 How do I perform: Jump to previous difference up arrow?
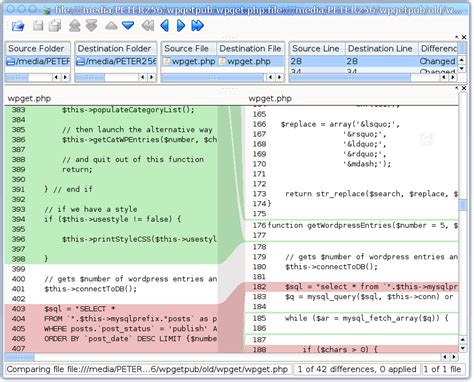click(111, 26)
